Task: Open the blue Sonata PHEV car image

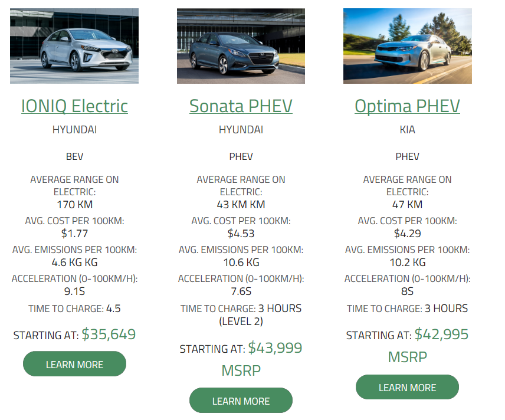Action: (241, 46)
